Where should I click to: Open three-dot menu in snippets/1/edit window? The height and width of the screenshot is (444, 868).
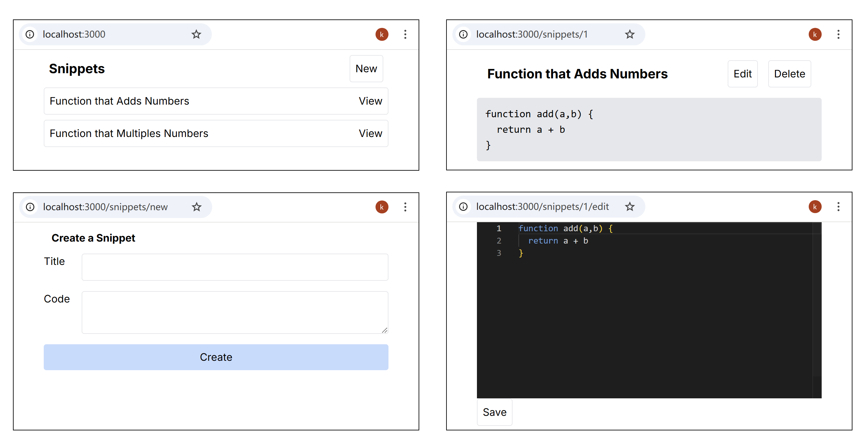pyautogui.click(x=838, y=207)
